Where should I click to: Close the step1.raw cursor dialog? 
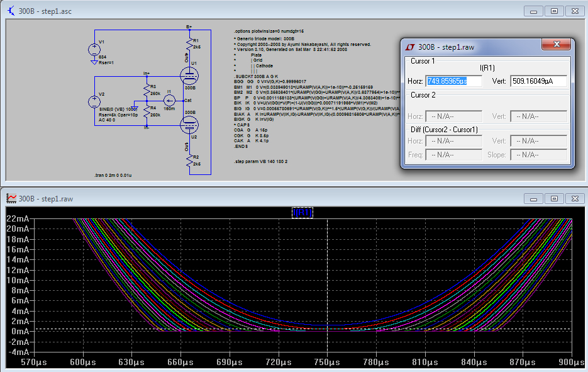(556, 45)
